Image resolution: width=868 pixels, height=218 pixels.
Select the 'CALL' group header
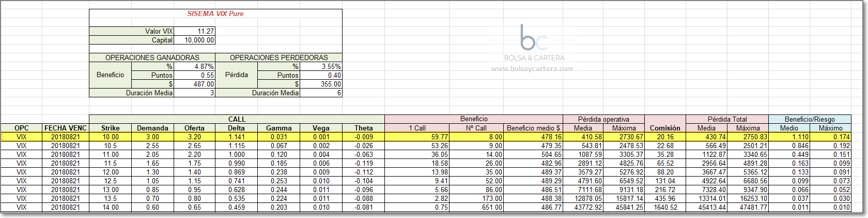pyautogui.click(x=237, y=119)
